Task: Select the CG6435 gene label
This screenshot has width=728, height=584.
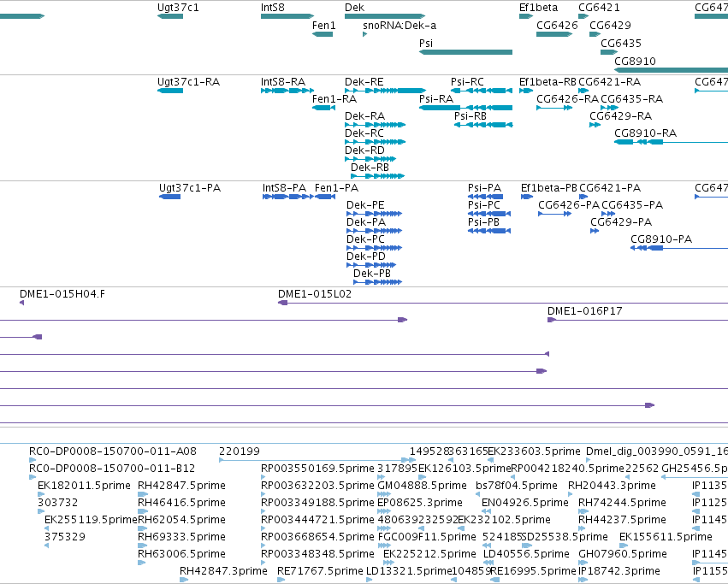Action: click(621, 43)
